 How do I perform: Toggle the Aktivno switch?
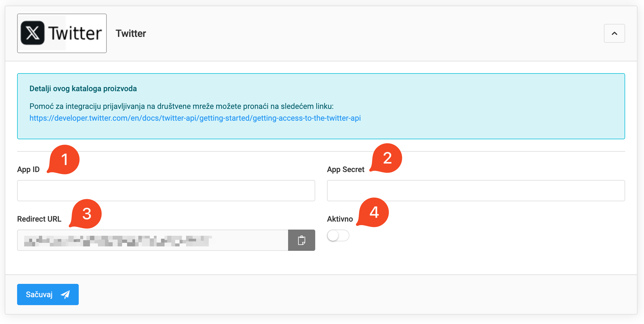coord(338,235)
